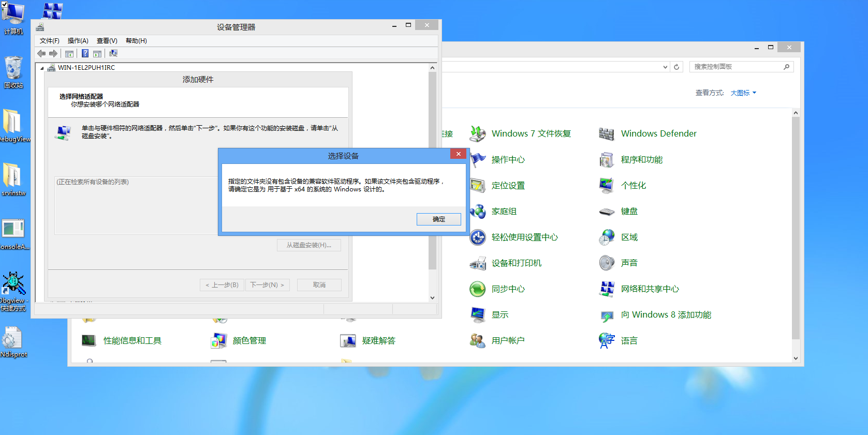Click Device Manager scrollbar down arrow
Screen dimensions: 868x435
(433, 298)
